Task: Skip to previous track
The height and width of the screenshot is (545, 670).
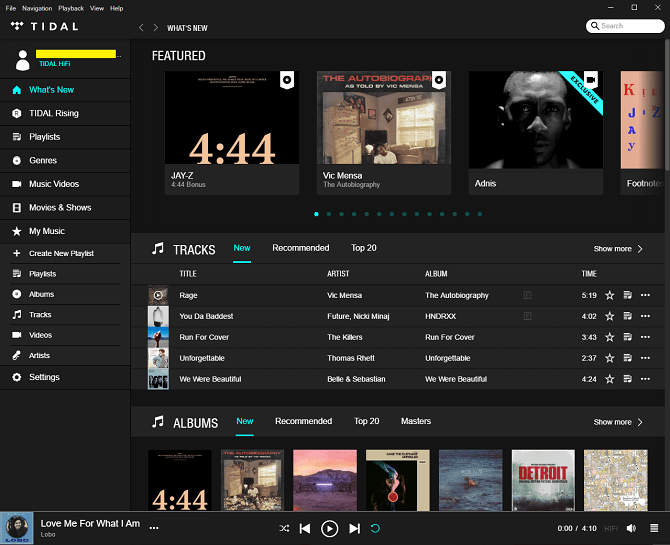Action: 305,528
